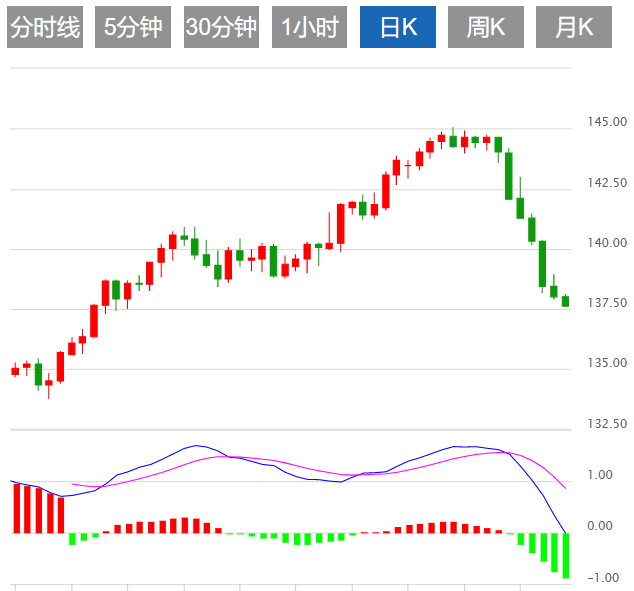The width and height of the screenshot is (634, 591).
Task: Click the 132.50 price axis label
Action: click(x=607, y=423)
